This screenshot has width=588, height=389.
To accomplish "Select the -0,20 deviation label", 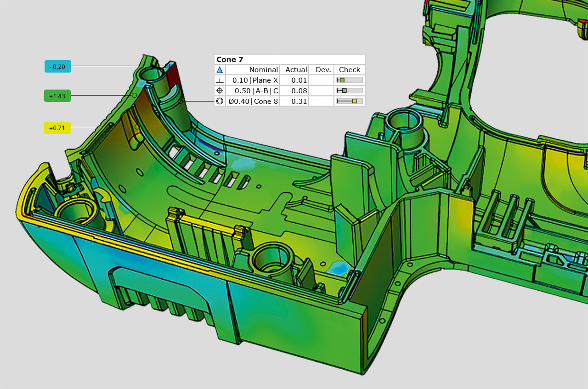I will [57, 67].
